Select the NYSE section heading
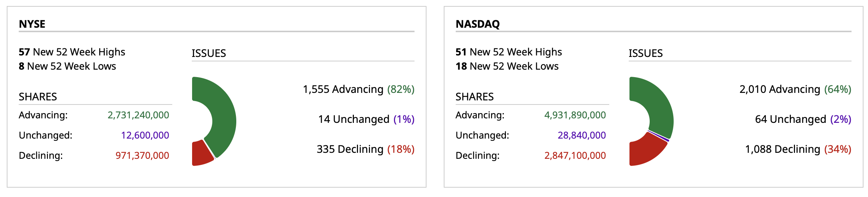868x197 pixels. tap(32, 24)
